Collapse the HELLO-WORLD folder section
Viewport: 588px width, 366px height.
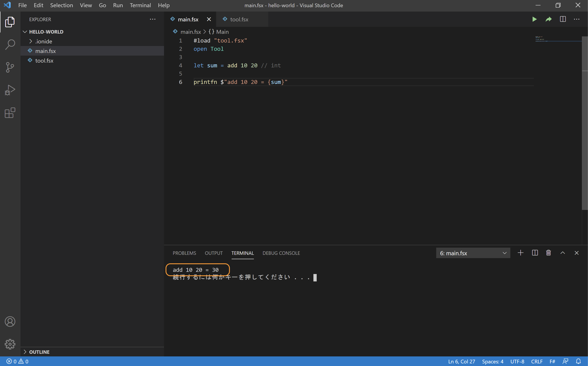point(46,32)
